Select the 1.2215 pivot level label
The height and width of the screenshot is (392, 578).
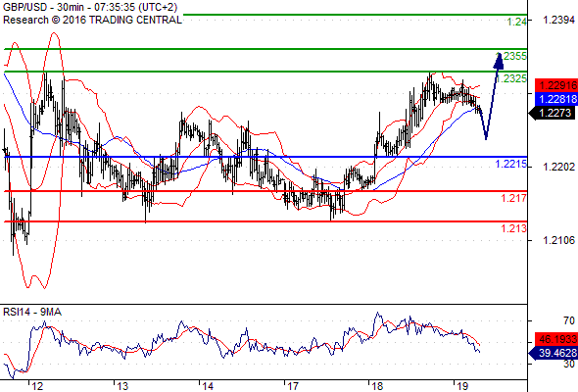click(x=511, y=164)
